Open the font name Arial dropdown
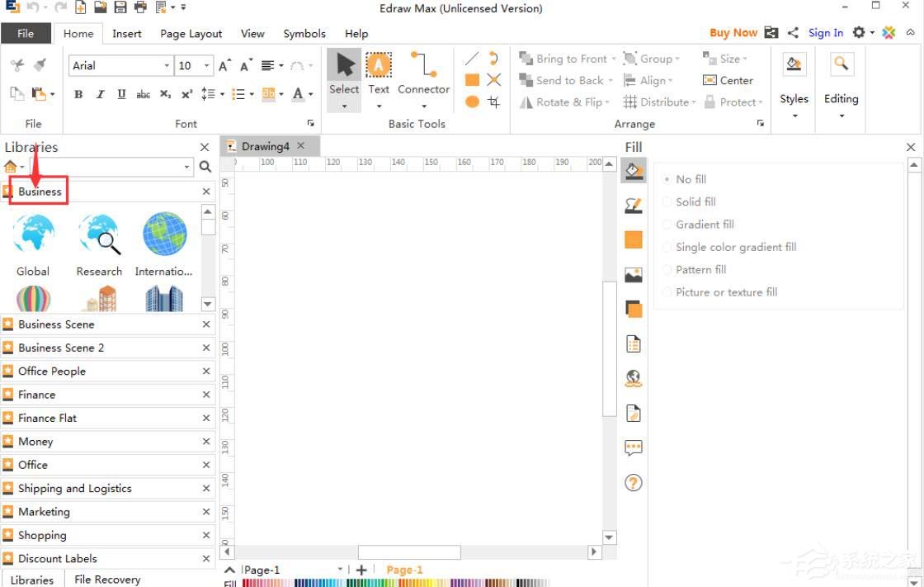Screen dimensions: 924x587 pos(167,66)
